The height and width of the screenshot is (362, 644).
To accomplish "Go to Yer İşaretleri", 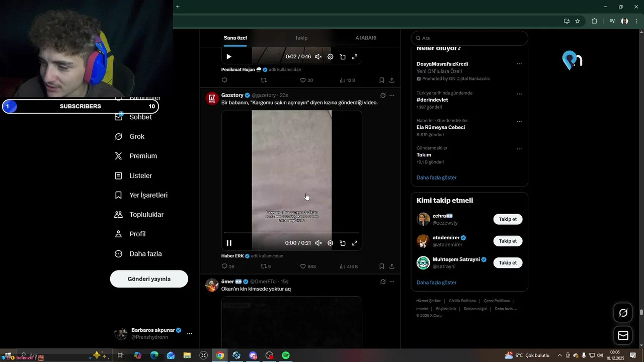I will [142, 195].
